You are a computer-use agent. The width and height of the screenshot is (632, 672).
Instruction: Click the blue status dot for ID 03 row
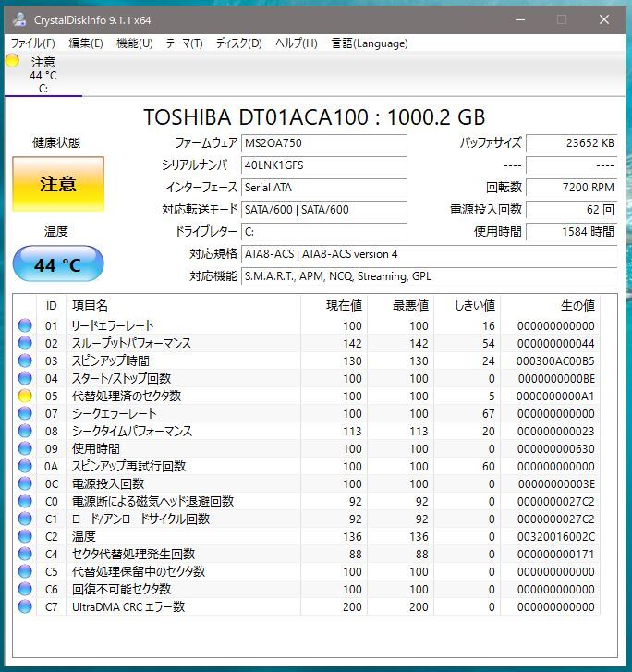(x=25, y=360)
